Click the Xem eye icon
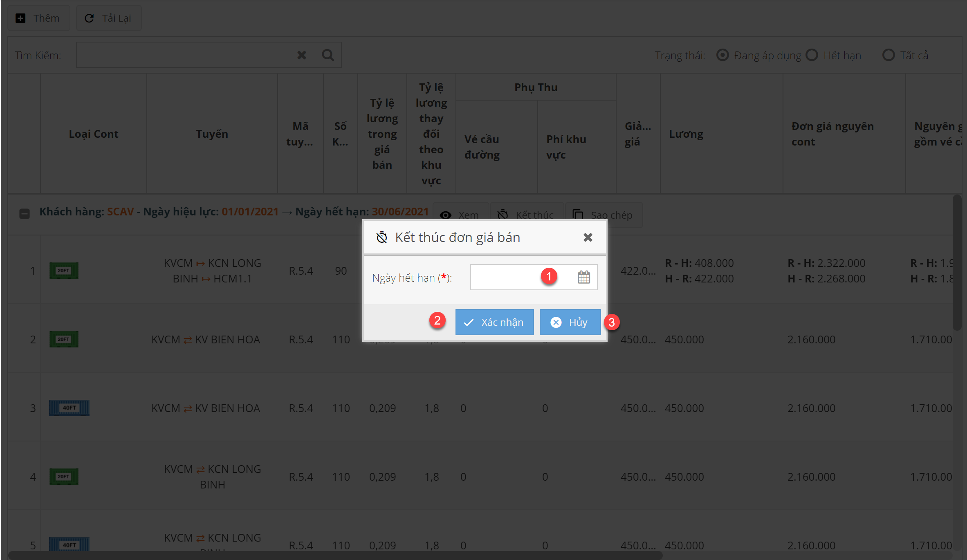 (446, 215)
